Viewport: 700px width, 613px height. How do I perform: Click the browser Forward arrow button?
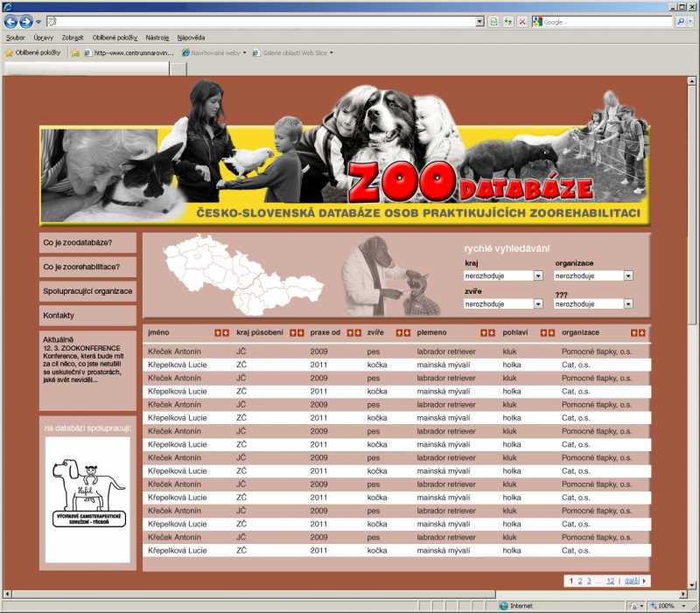(26, 22)
